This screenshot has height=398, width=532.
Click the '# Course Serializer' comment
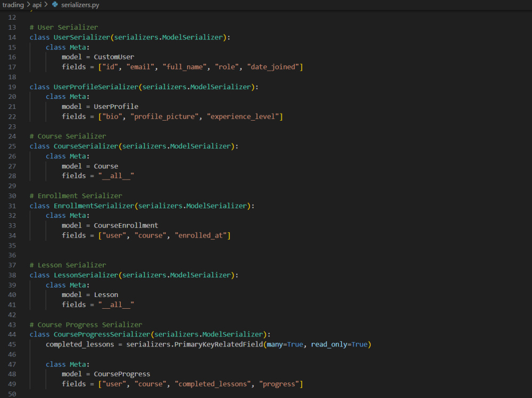(x=68, y=136)
